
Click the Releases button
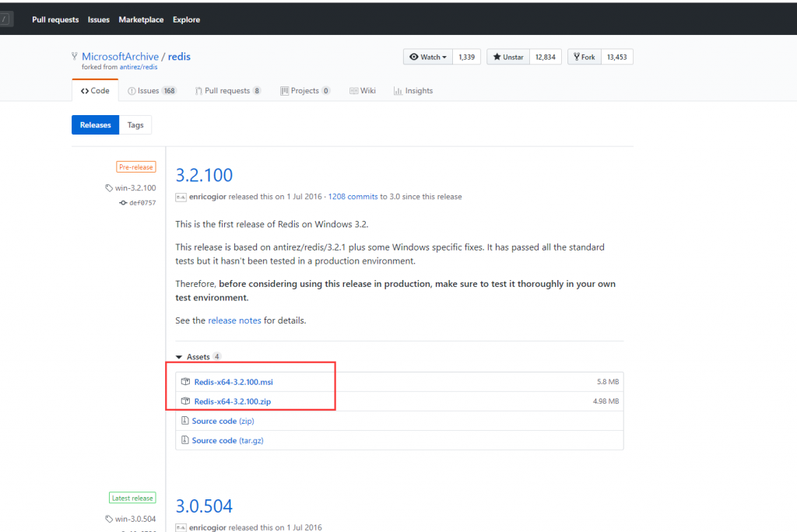(x=95, y=125)
